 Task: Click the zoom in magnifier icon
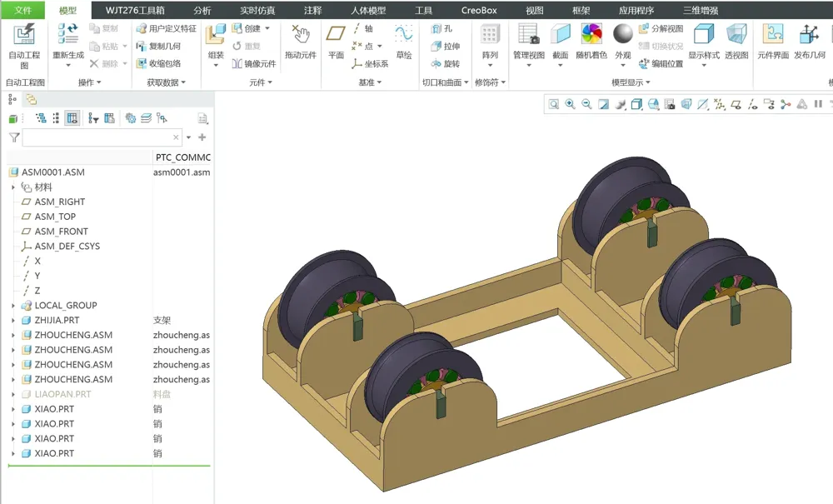click(570, 104)
